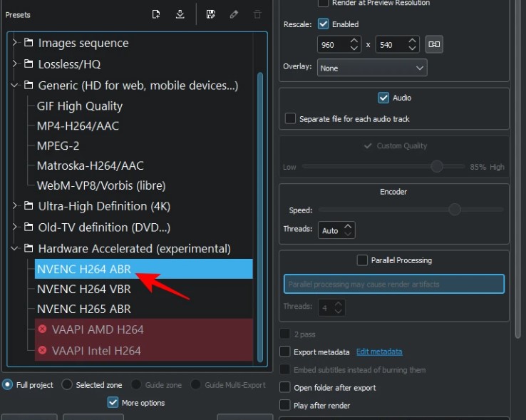The image size is (526, 420).
Task: Enable Separate file for each audio track
Action: (x=290, y=118)
